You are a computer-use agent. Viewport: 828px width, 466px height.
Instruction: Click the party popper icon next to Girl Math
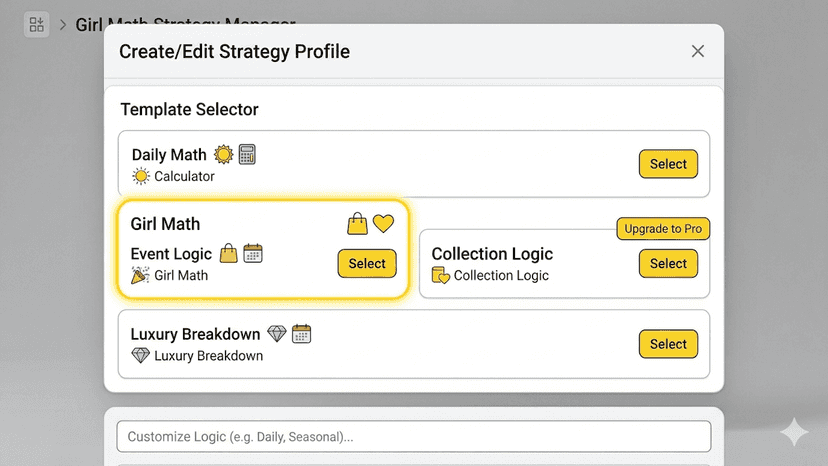point(140,275)
